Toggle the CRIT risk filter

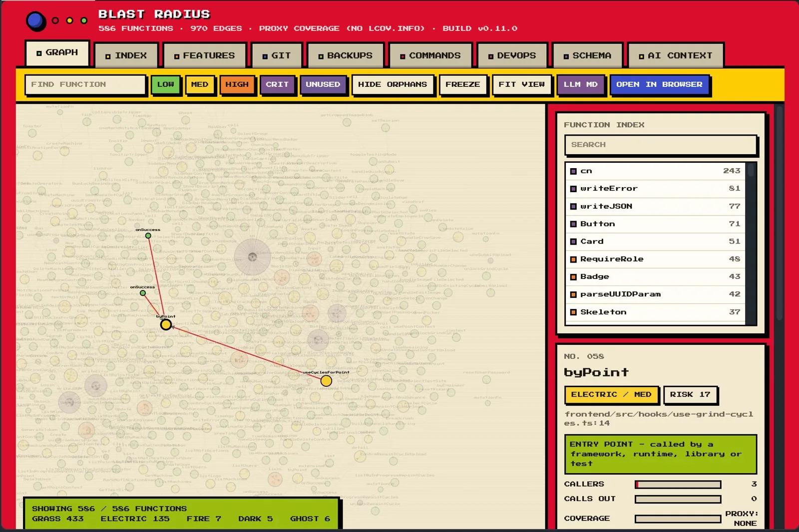point(277,84)
